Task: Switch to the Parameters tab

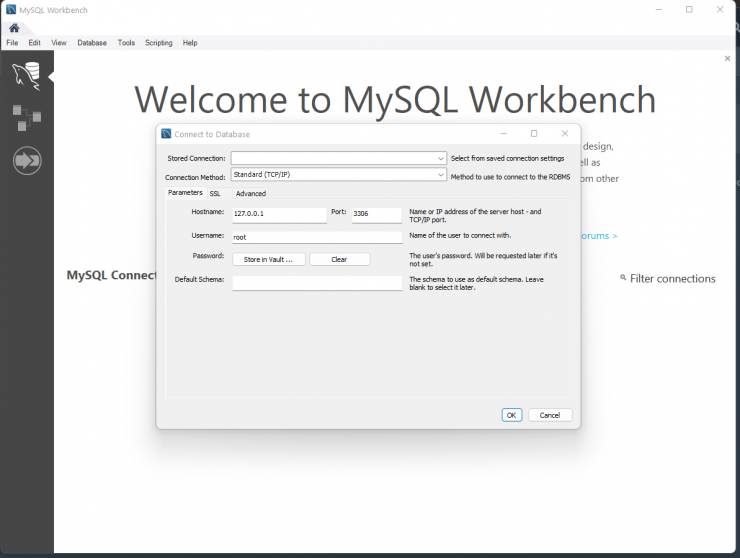Action: click(185, 193)
